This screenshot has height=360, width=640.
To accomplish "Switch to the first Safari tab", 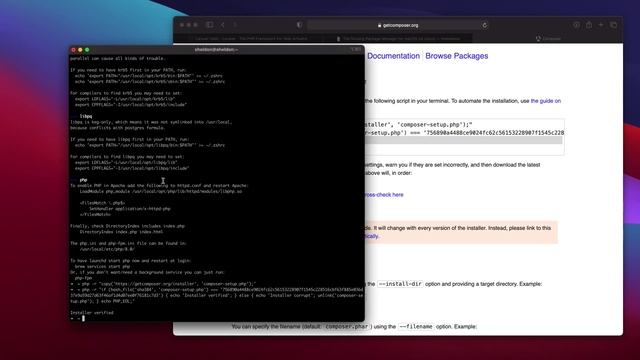I will coord(249,39).
